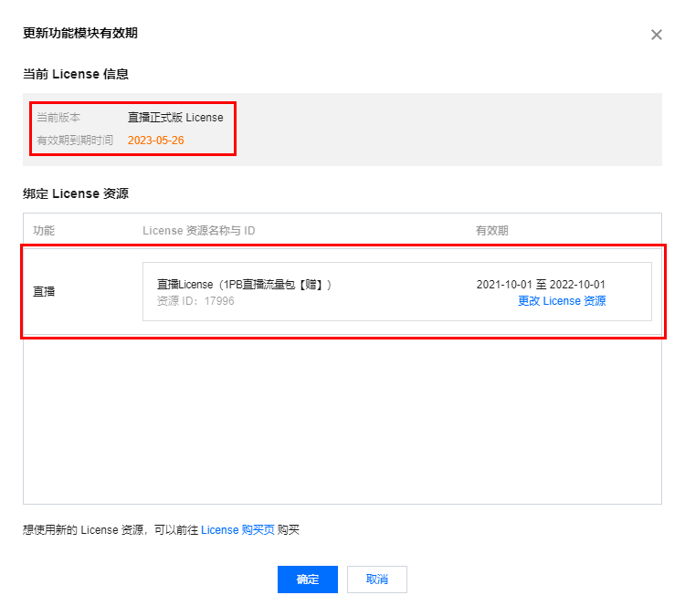Click the 直播 function cell
The height and width of the screenshot is (616, 685).
pos(44,291)
